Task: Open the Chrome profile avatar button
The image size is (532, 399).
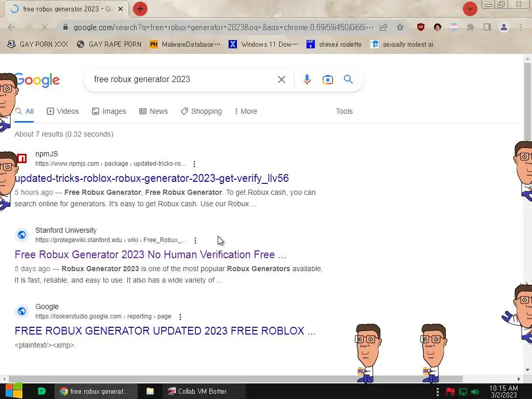Action: coord(504,27)
